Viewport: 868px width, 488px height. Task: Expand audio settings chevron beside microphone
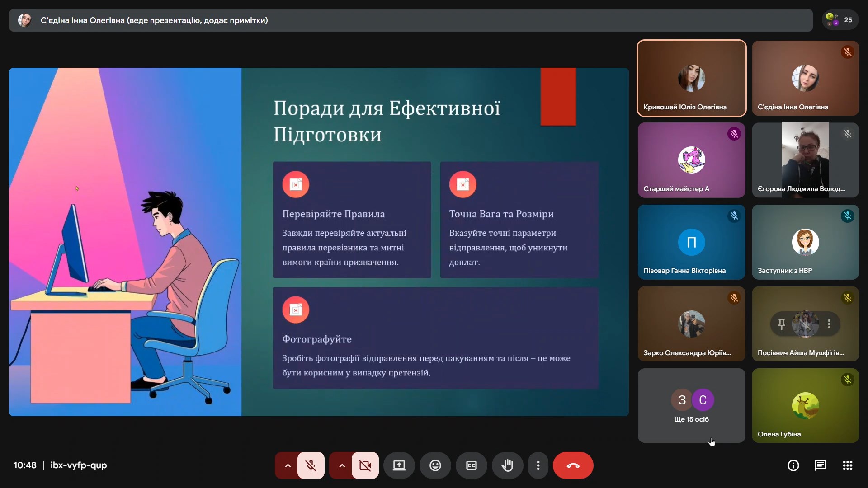(288, 465)
